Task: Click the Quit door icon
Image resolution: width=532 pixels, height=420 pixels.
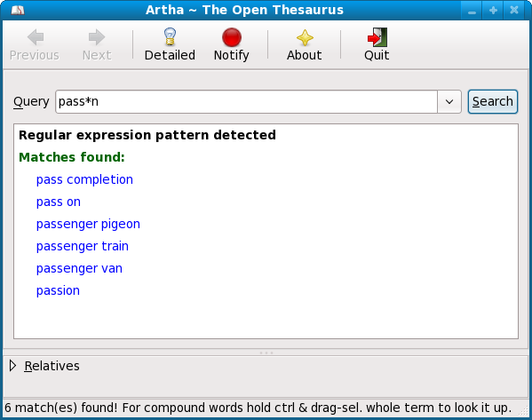Action: [x=377, y=37]
